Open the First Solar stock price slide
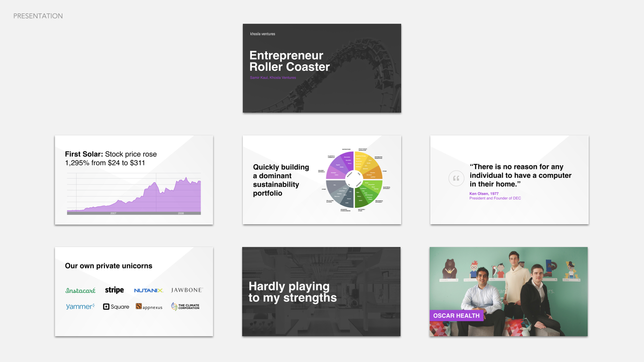Image resolution: width=644 pixels, height=362 pixels. click(134, 180)
